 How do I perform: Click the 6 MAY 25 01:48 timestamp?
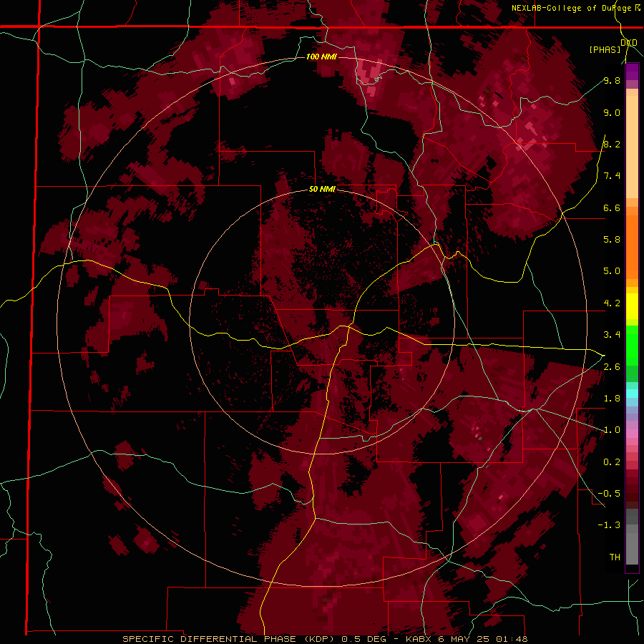tap(484, 639)
